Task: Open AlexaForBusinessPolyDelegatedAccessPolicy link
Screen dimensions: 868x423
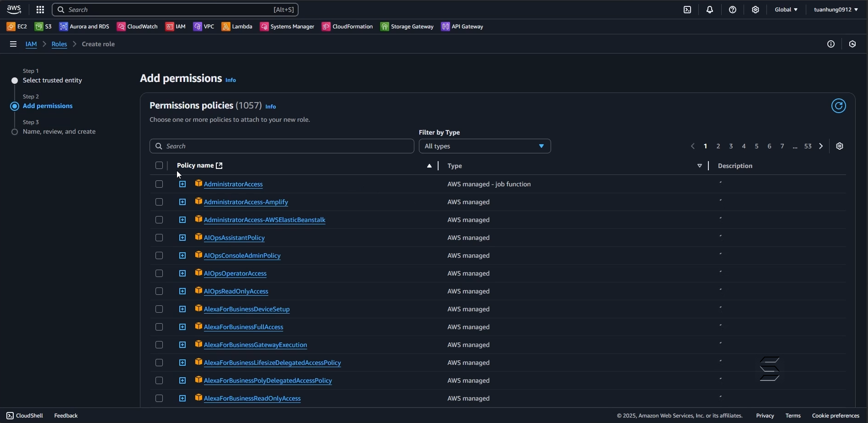Action: point(268,380)
